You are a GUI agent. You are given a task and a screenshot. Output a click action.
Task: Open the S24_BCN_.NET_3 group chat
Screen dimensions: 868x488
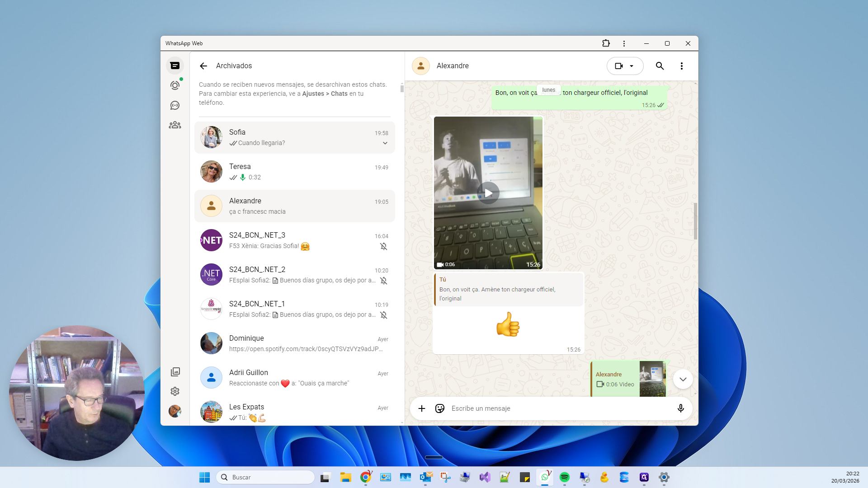coord(294,240)
